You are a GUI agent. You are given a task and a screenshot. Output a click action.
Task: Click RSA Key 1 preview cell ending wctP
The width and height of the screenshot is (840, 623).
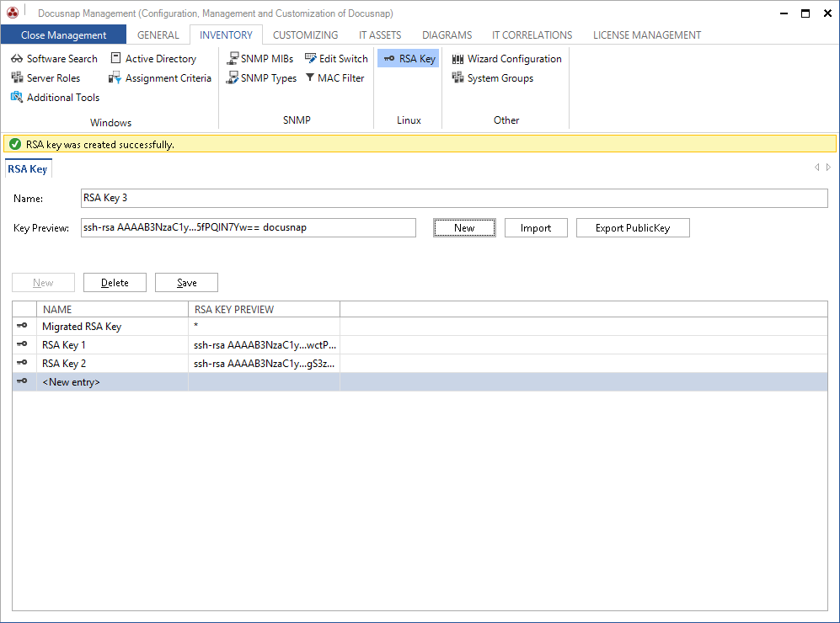pos(265,344)
